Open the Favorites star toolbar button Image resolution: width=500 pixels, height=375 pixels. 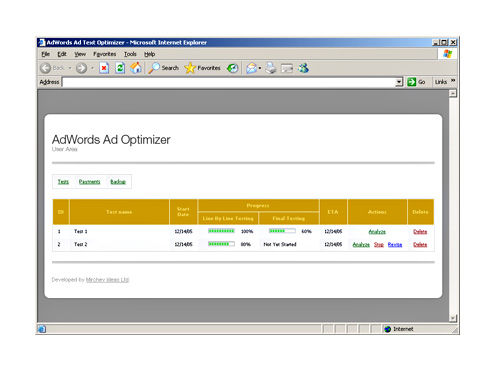pos(202,68)
